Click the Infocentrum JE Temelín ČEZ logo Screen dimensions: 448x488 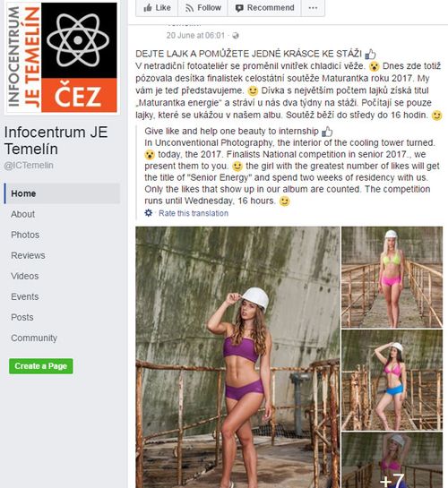tap(62, 57)
